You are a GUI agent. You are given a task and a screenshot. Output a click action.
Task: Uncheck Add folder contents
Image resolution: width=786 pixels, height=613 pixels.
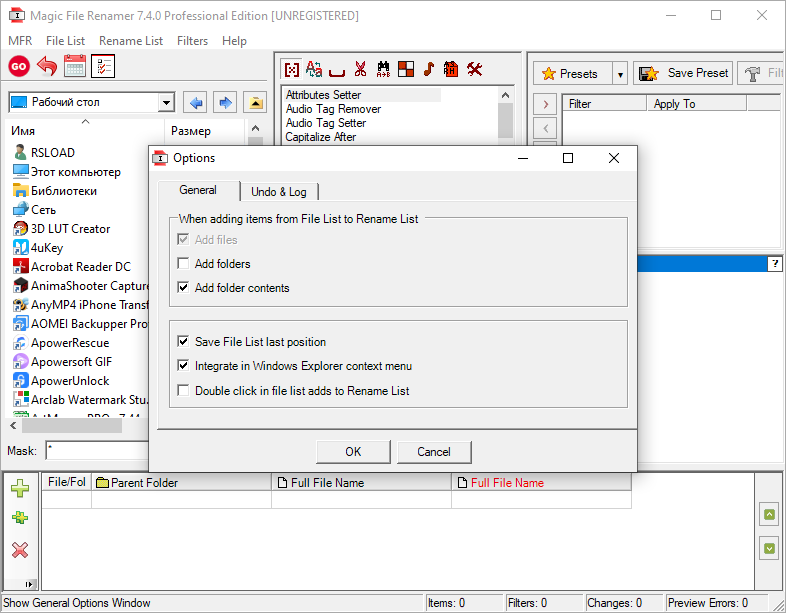tap(183, 287)
